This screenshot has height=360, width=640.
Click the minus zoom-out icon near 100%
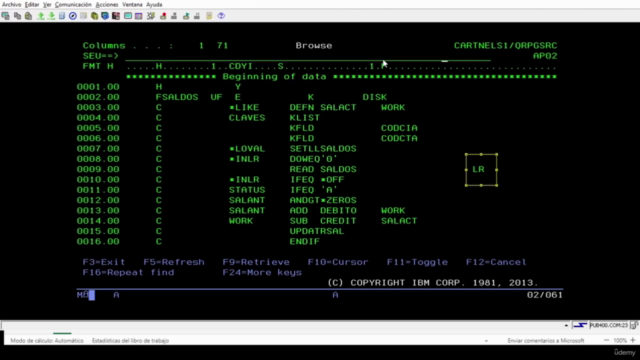tap(607, 340)
